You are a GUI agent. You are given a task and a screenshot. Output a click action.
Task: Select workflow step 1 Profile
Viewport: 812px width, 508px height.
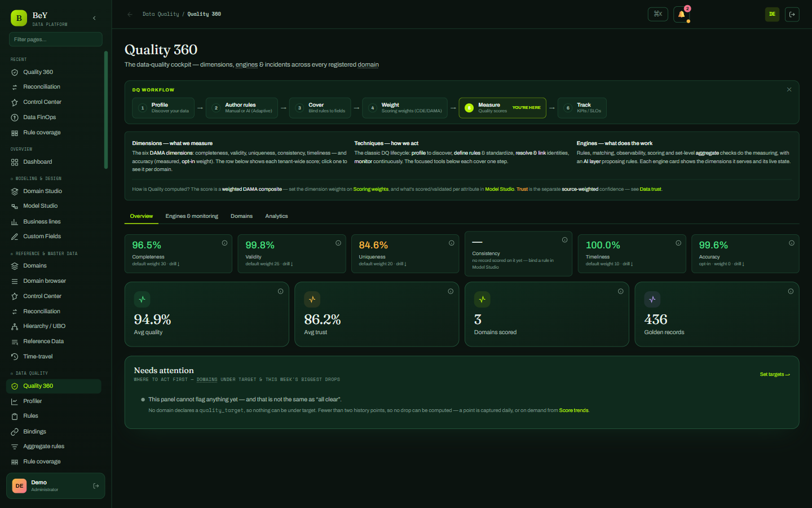[x=164, y=108]
